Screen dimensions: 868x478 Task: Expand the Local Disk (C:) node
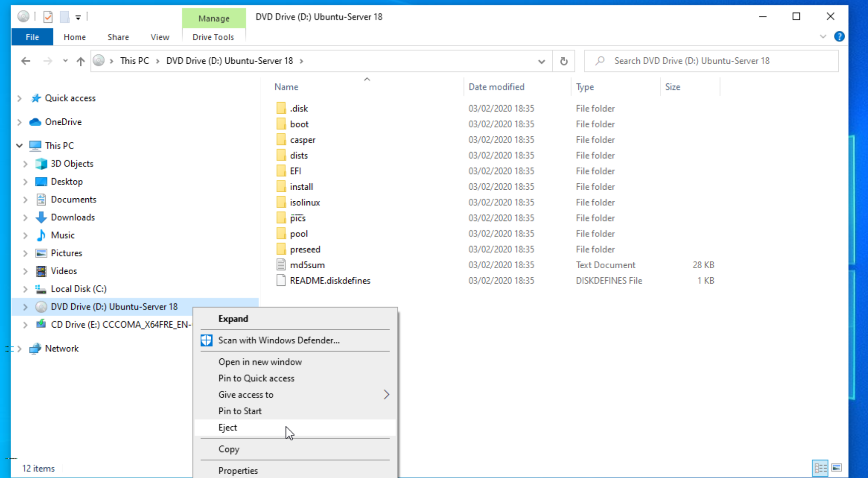pyautogui.click(x=25, y=289)
